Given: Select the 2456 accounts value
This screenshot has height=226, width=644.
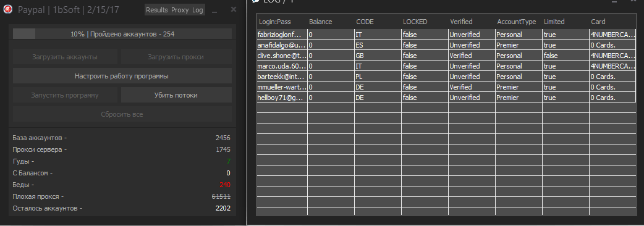Looking at the screenshot, I should coord(222,138).
